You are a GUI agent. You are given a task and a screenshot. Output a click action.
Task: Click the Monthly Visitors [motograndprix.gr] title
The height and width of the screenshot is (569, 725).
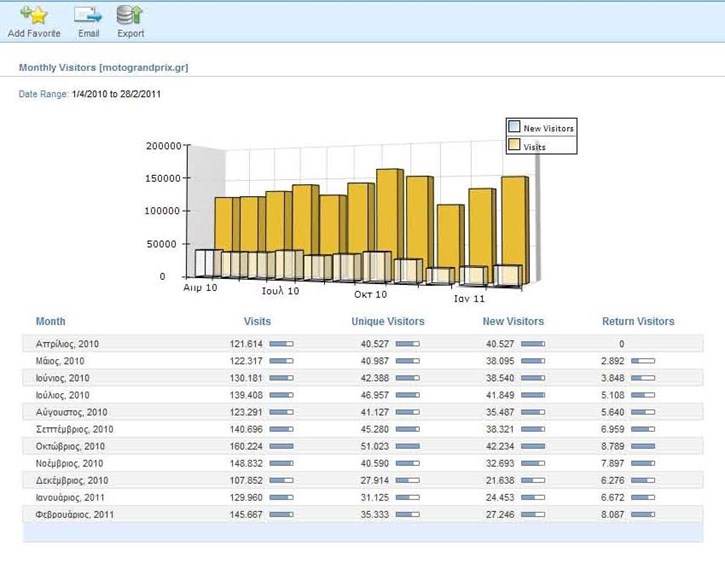tap(104, 67)
